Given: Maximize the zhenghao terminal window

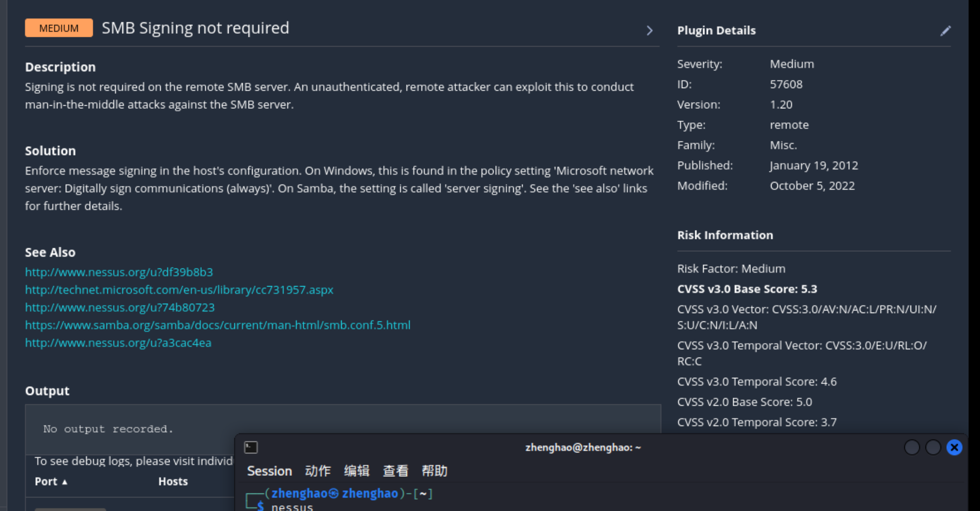Looking at the screenshot, I should [933, 447].
